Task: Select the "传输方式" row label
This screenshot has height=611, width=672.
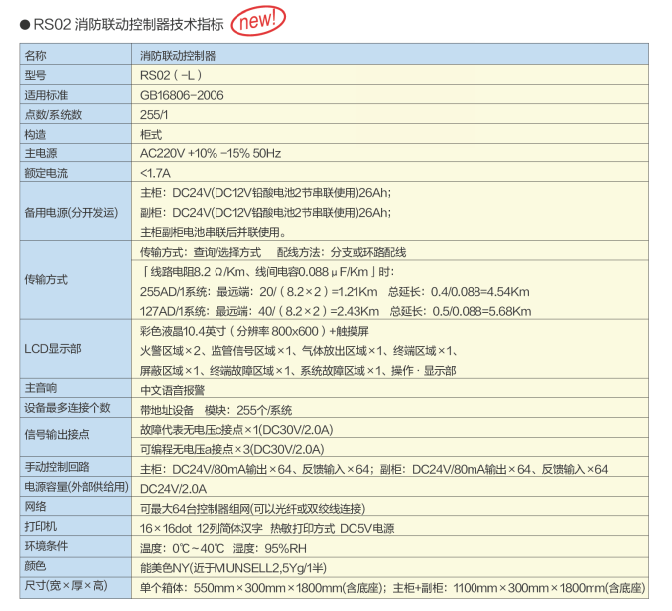Action: pos(46,280)
